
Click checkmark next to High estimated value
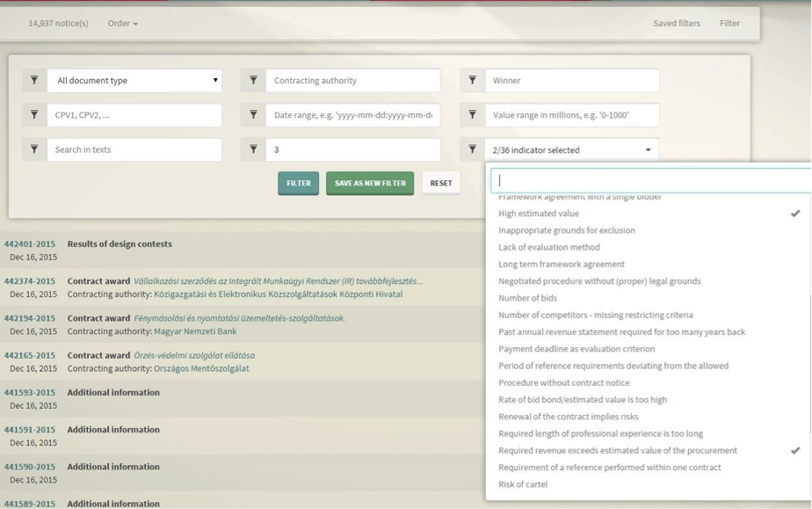(795, 214)
